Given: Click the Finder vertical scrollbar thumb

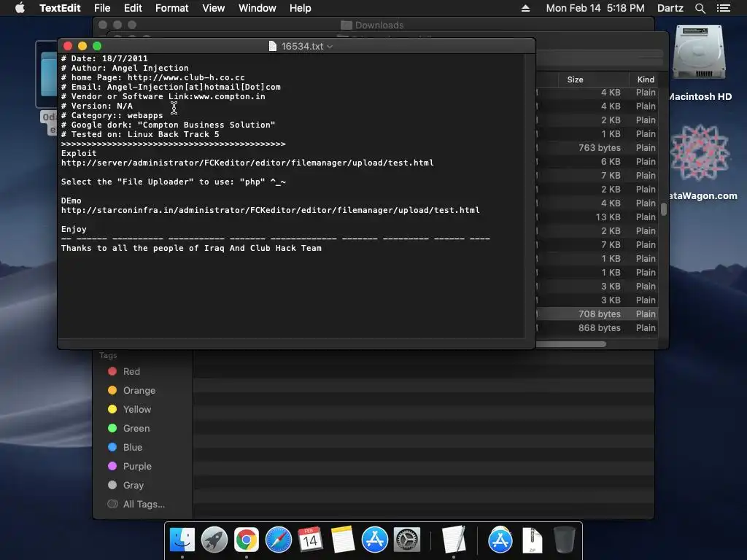Looking at the screenshot, I should click(x=664, y=209).
